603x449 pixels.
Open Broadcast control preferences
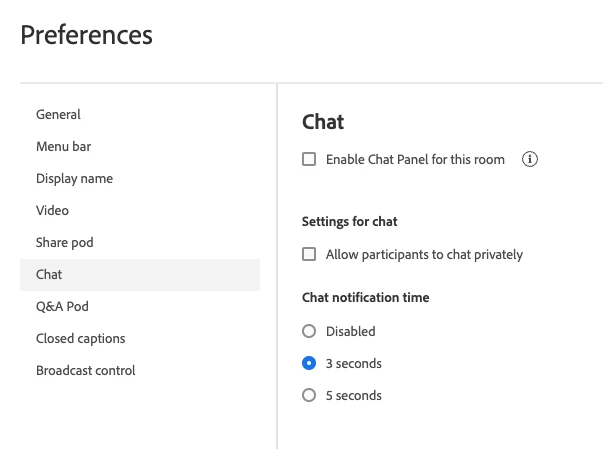(x=85, y=371)
